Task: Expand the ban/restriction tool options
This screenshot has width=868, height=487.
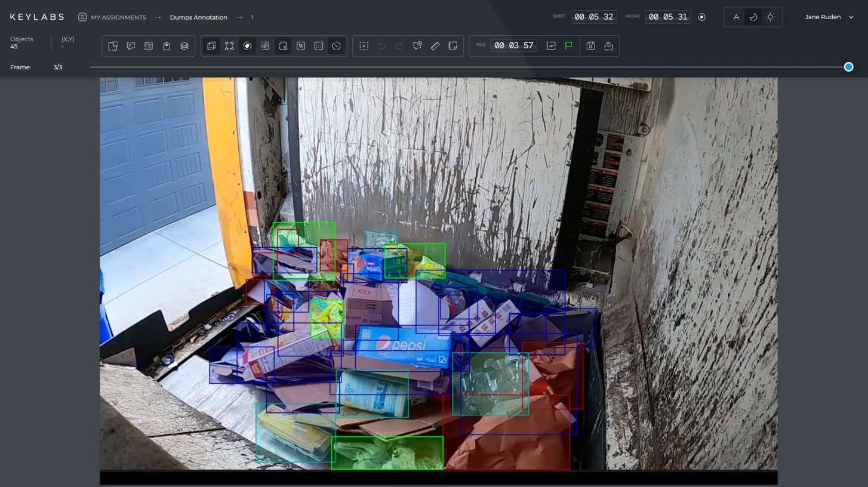Action: click(337, 45)
